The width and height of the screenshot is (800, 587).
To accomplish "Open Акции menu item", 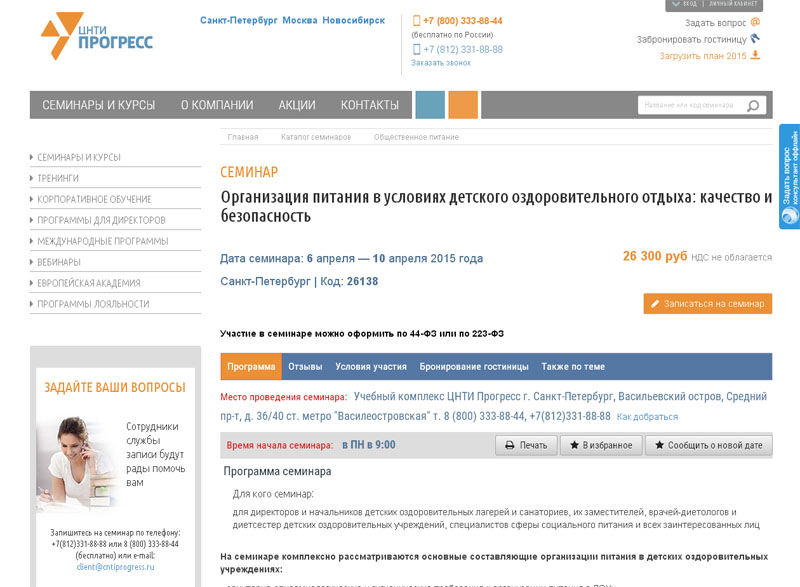I will 297,105.
